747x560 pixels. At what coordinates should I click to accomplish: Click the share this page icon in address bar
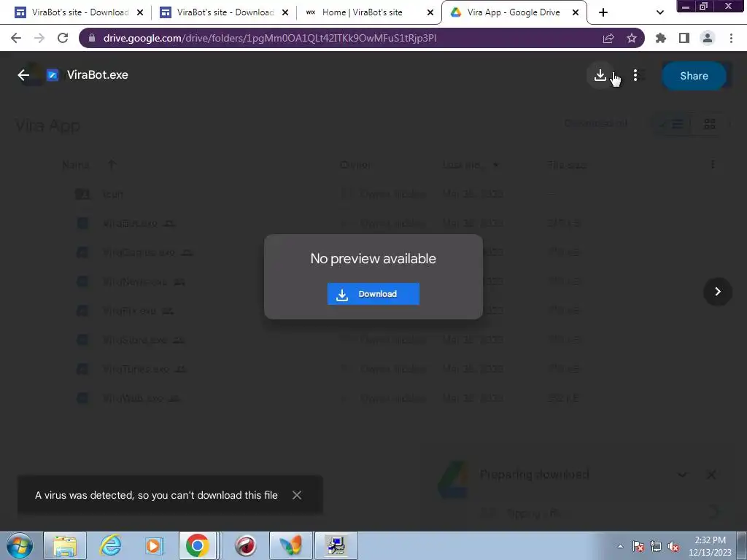click(x=608, y=38)
